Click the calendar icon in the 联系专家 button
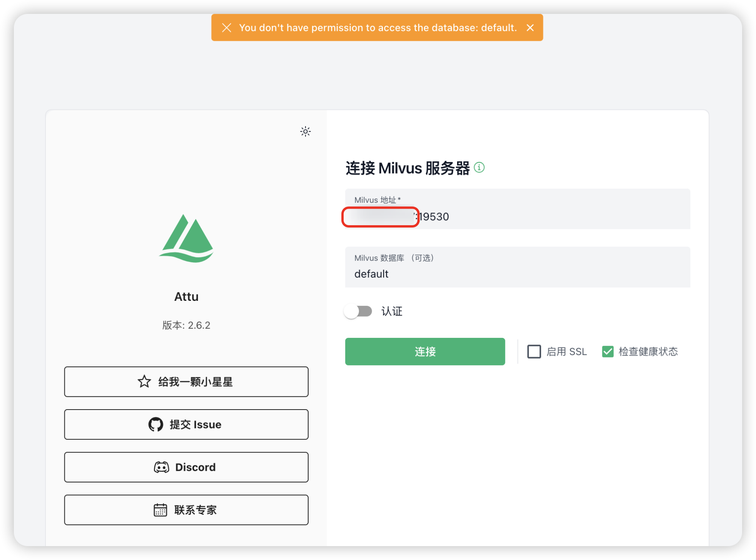The width and height of the screenshot is (756, 560). (x=160, y=510)
